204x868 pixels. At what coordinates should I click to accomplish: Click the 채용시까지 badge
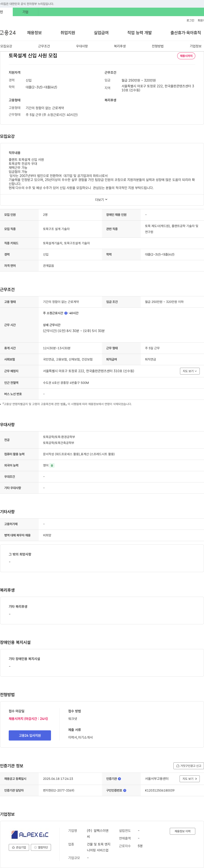pos(186,56)
